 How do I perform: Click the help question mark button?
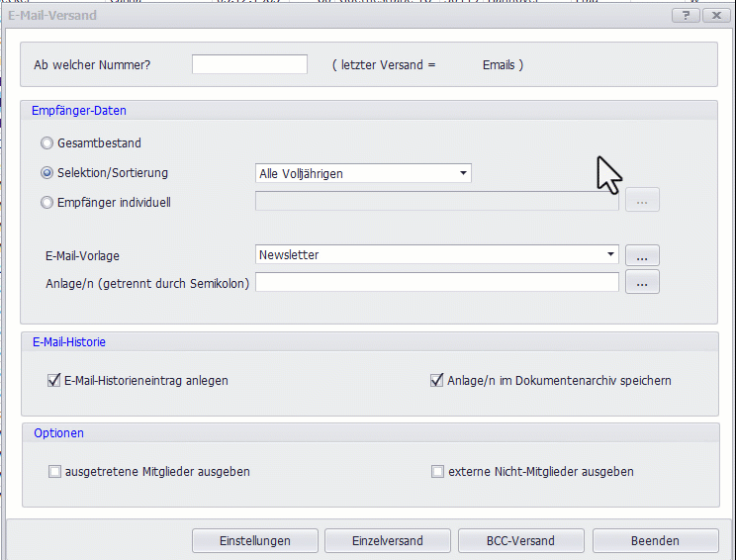click(685, 17)
